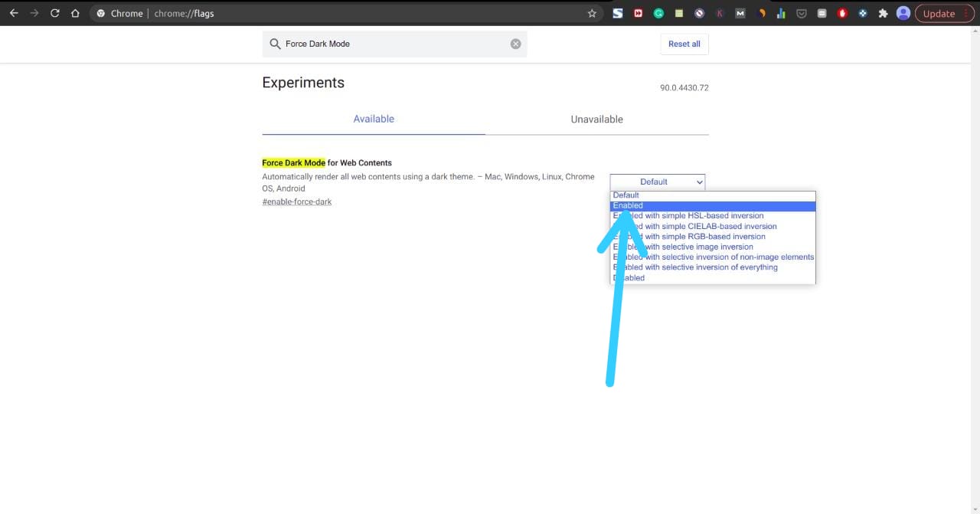Choose the Enabled option
This screenshot has width=980, height=514.
tap(713, 205)
